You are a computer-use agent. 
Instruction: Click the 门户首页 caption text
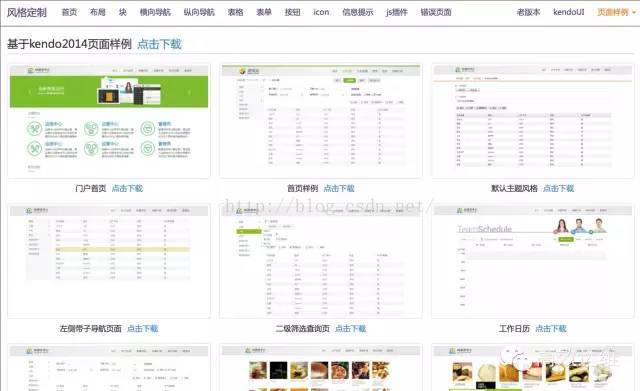coord(91,188)
